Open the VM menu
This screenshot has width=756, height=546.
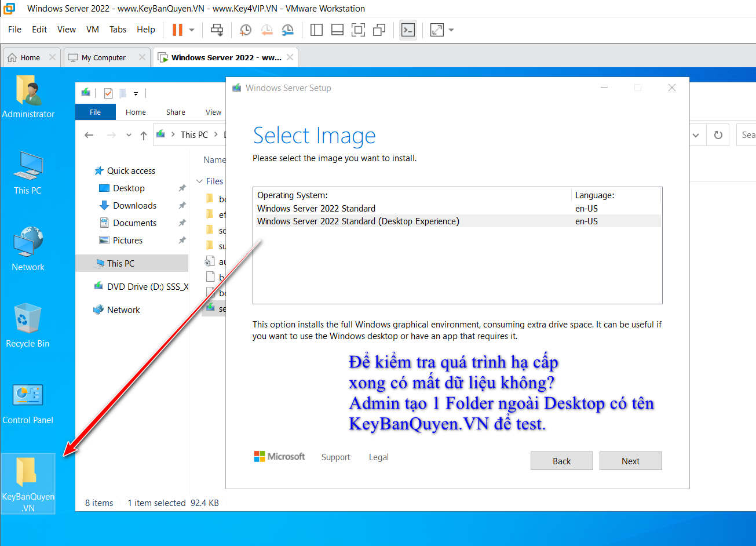pos(93,30)
